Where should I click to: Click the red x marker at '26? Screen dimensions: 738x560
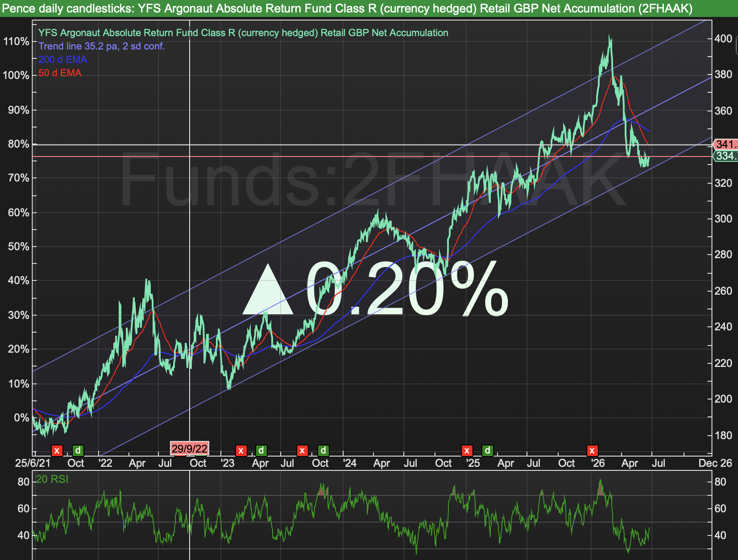pyautogui.click(x=592, y=451)
